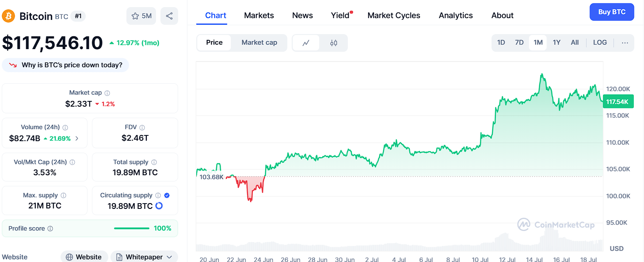Screen dimensions: 644x262
Task: Set chart range to 1D
Action: pos(501,43)
